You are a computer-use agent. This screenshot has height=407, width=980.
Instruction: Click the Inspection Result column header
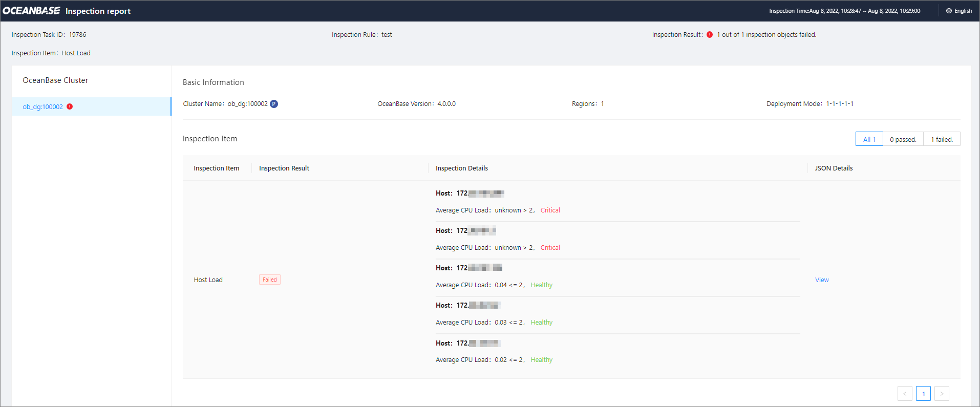[x=284, y=168]
